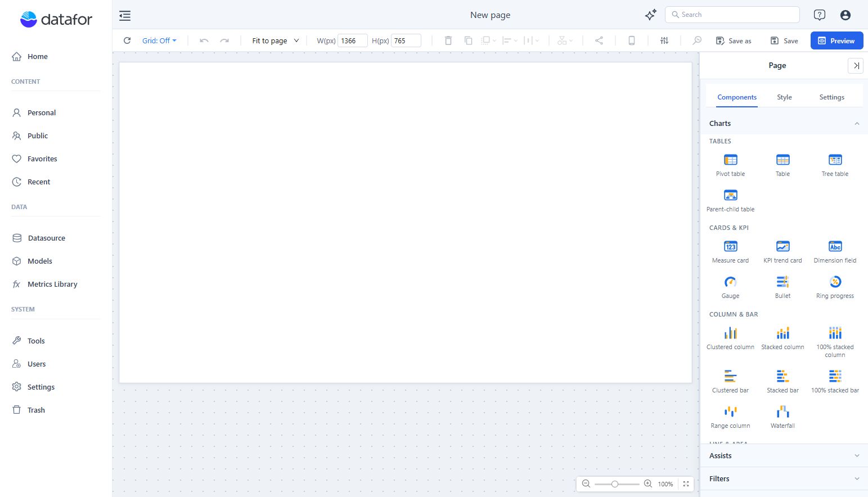Add a Clustered column chart
868x497 pixels.
(730, 338)
